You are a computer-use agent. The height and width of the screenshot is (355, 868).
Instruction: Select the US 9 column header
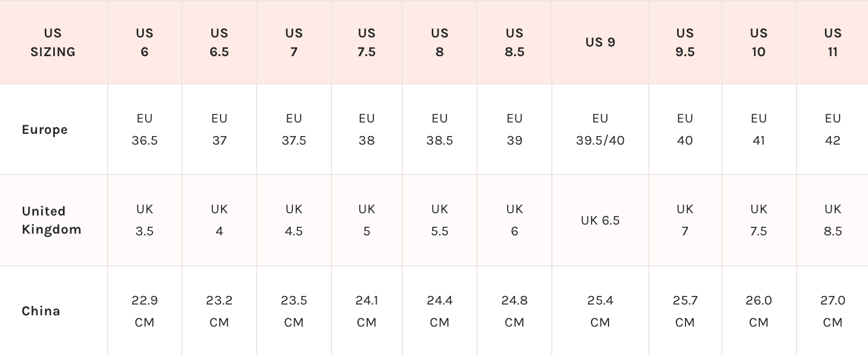[600, 43]
